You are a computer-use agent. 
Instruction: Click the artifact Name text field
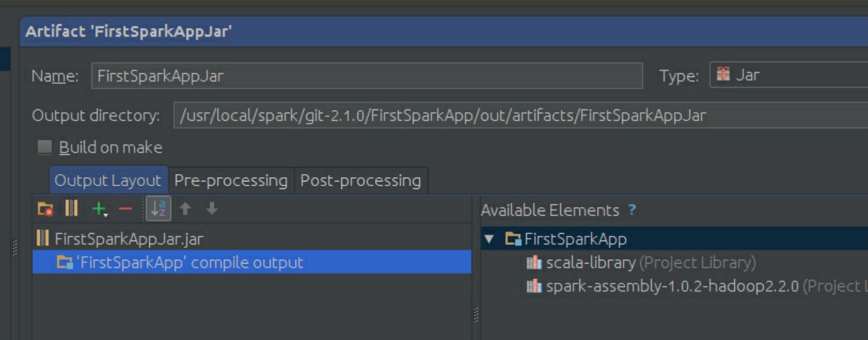(367, 76)
